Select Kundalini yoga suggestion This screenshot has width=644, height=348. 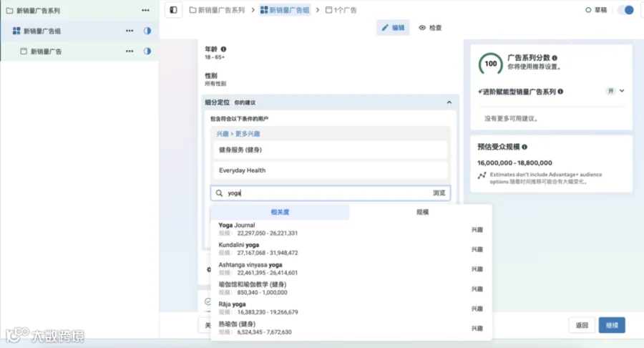click(x=351, y=249)
